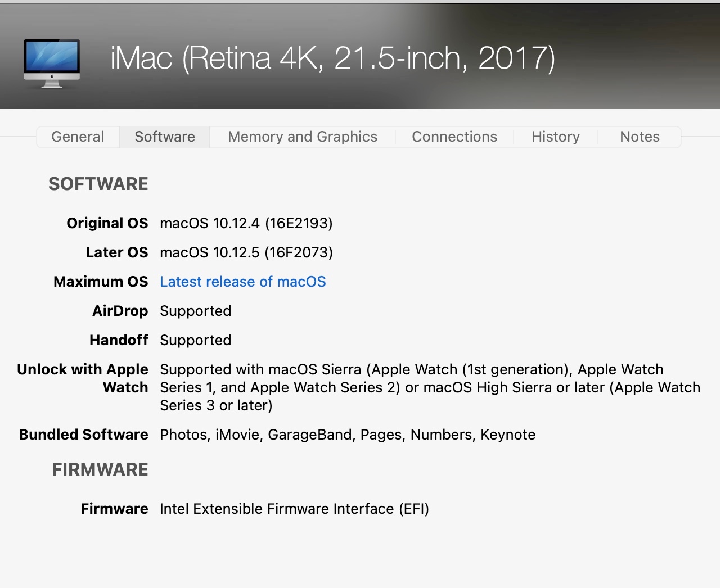
Task: Select the Software tab
Action: tap(165, 137)
